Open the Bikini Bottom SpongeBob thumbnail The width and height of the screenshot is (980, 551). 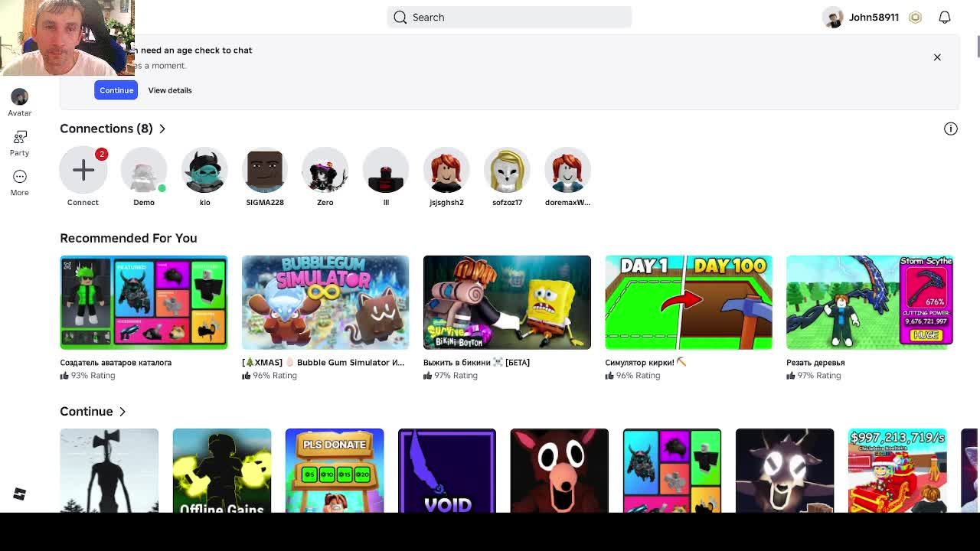point(507,302)
